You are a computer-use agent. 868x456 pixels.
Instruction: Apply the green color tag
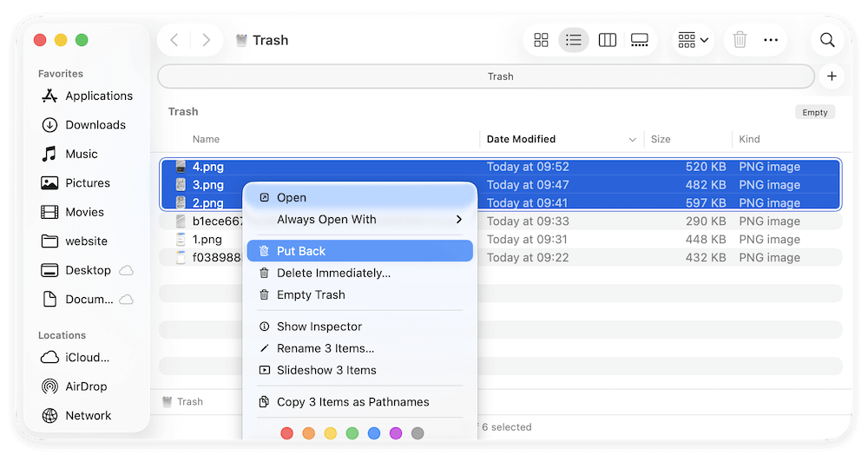point(352,433)
